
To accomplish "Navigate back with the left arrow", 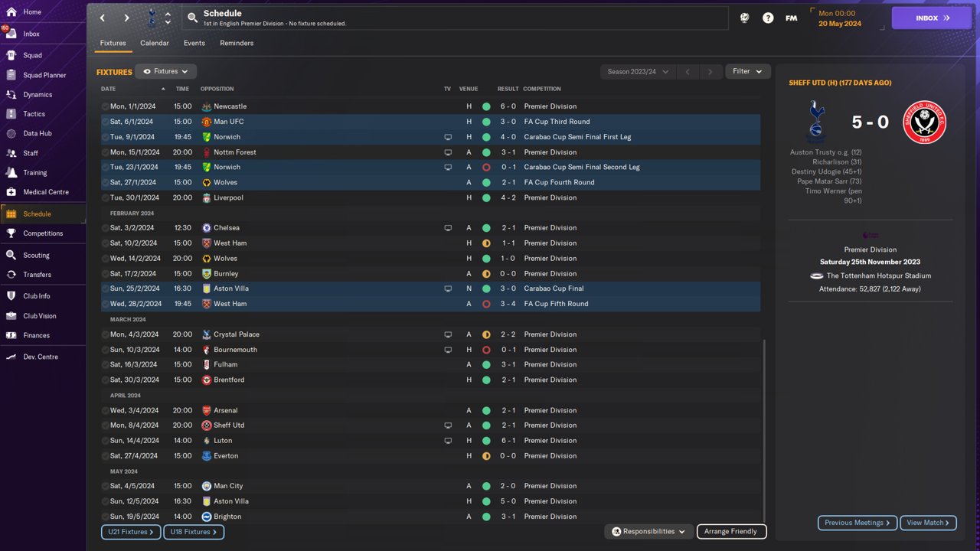I will [x=103, y=18].
